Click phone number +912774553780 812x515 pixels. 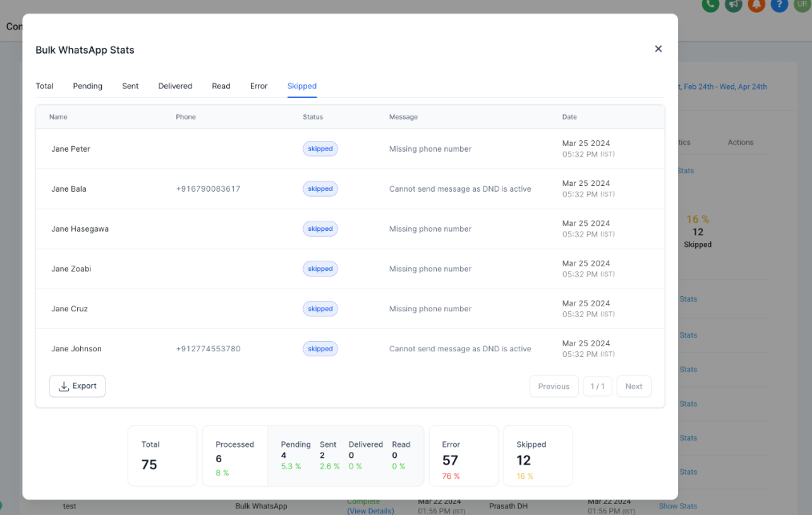click(x=208, y=349)
